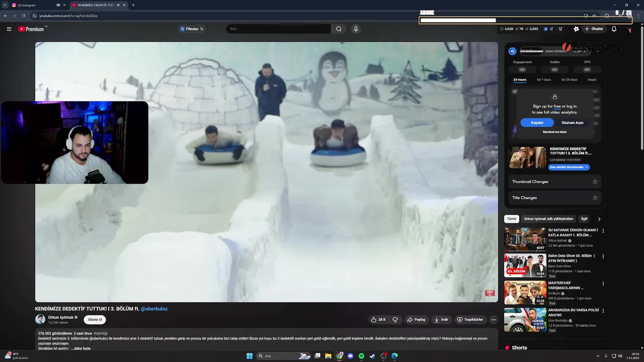Open options menu for Su Satarak video
Screen dimensions: 644x362
click(x=603, y=231)
